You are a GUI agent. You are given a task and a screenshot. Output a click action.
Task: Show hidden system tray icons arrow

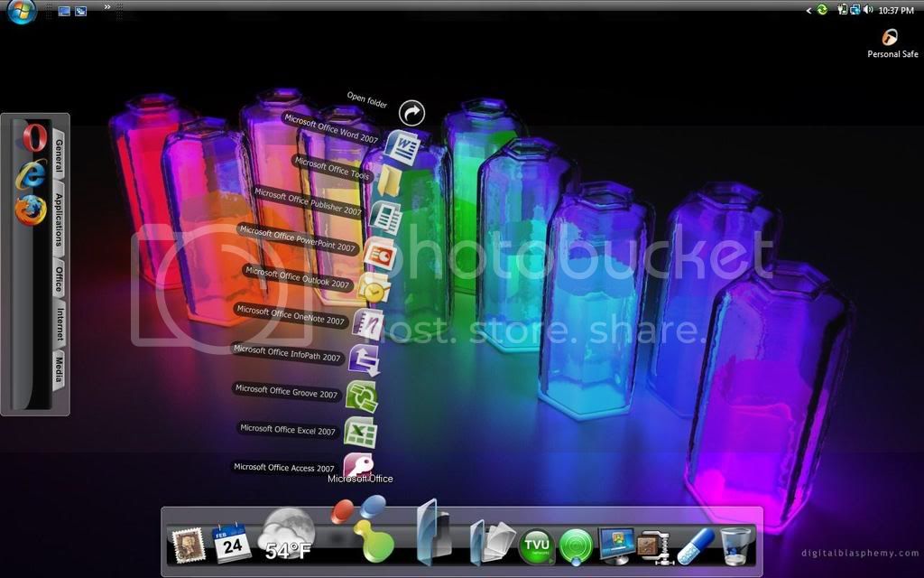click(808, 11)
